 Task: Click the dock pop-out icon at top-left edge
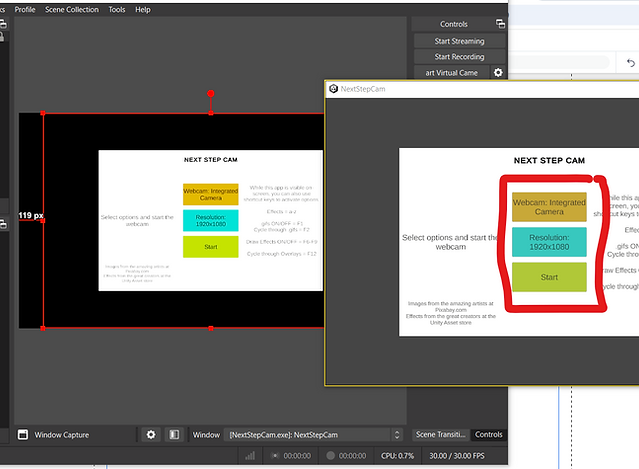click(2, 24)
